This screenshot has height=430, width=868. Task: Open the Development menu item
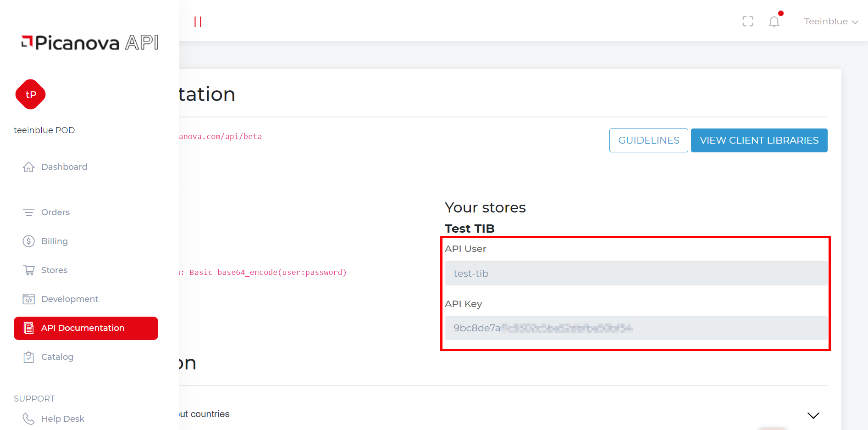[x=70, y=299]
